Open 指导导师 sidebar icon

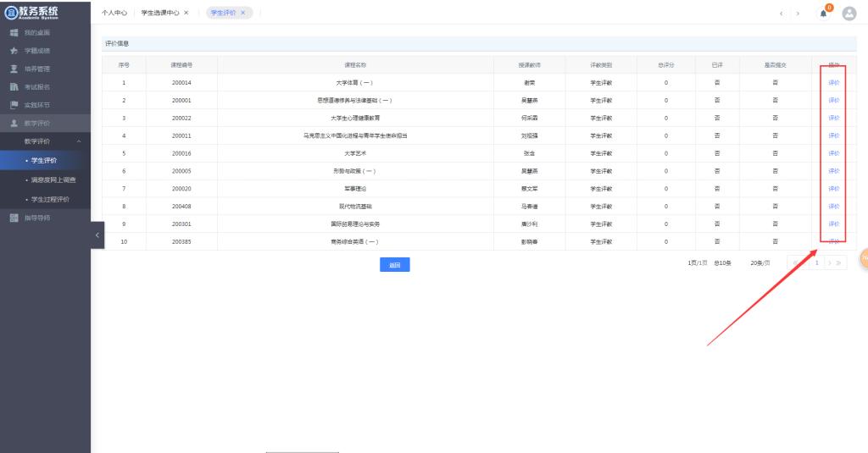(14, 218)
